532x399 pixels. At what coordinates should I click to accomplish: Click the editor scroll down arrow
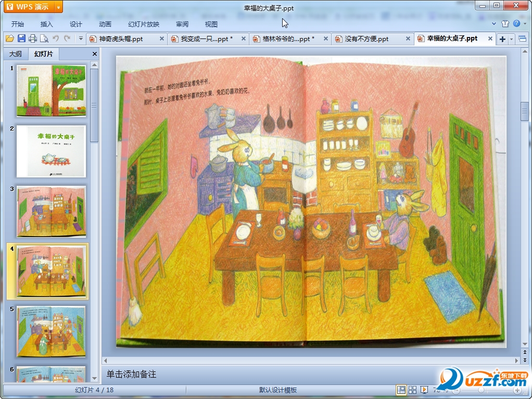525,344
